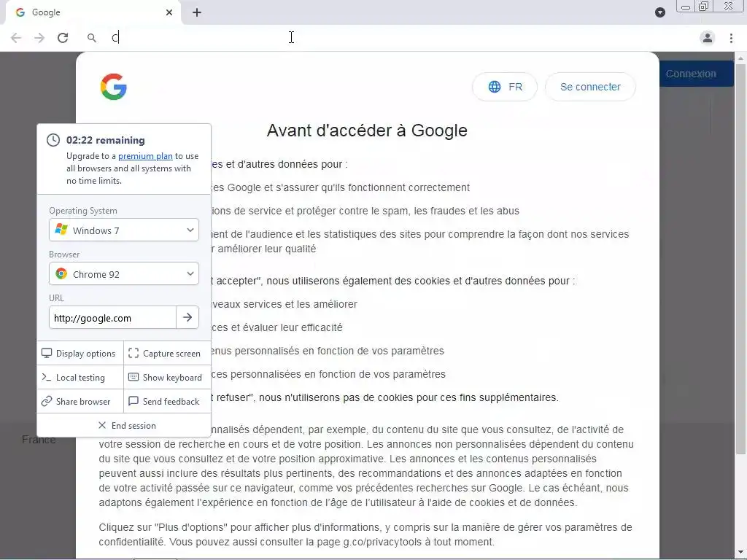Click Show keyboard
Image resolution: width=747 pixels, height=560 pixels.
[166, 378]
